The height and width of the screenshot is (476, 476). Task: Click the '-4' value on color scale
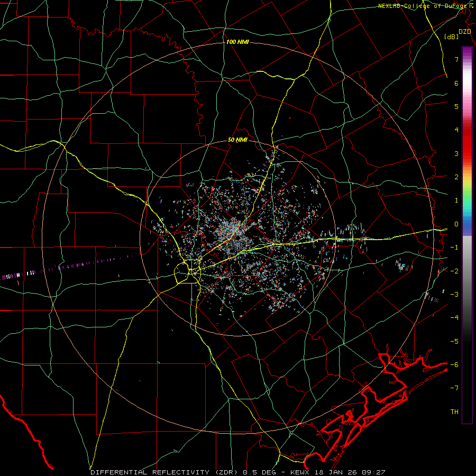454,317
